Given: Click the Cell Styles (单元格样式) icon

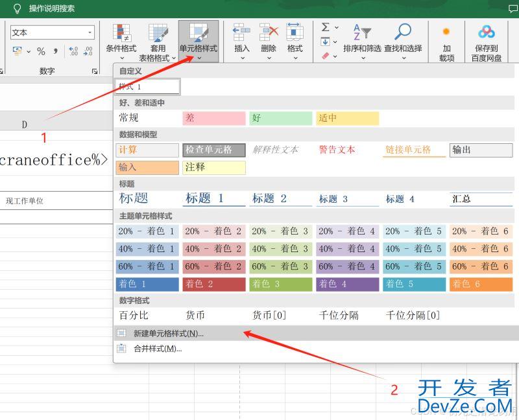Looking at the screenshot, I should coord(199,32).
